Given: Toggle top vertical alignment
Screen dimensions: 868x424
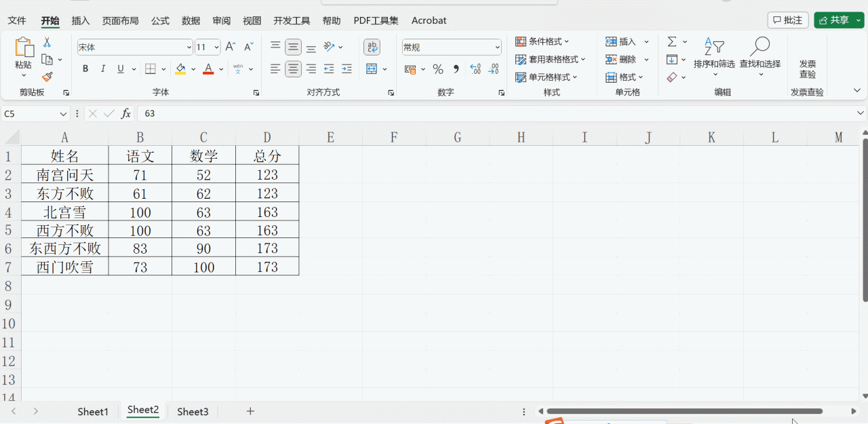Looking at the screenshot, I should [275, 47].
